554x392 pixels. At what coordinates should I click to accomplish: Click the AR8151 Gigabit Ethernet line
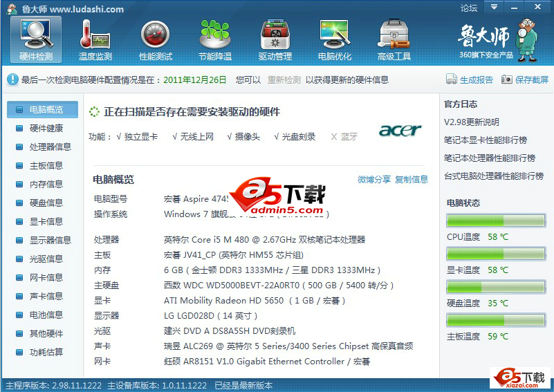[267, 362]
